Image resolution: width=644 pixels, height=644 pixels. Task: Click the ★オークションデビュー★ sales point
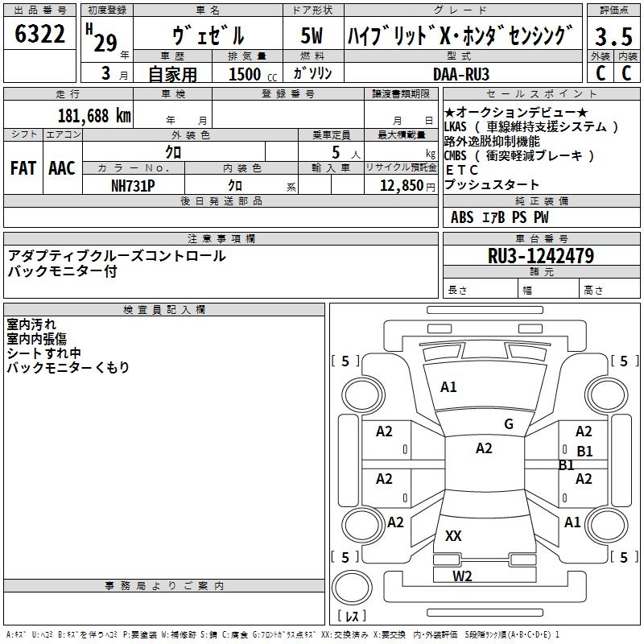tap(516, 113)
